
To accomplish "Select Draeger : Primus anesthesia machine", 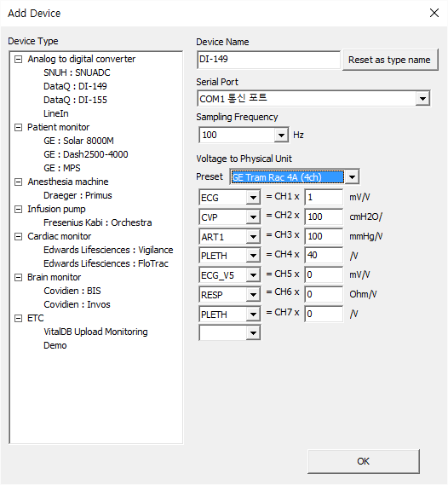I will coord(78,195).
